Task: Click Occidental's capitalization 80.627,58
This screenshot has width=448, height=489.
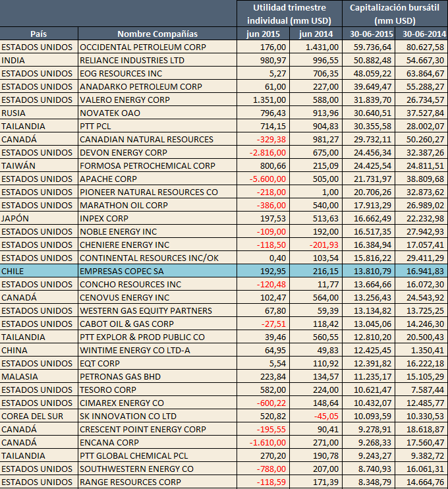Action: 422,47
